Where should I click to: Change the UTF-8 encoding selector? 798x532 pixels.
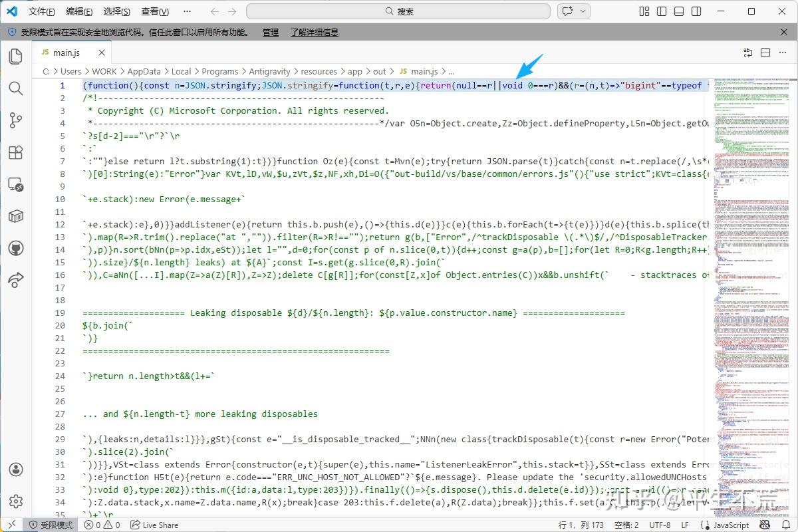click(x=660, y=525)
